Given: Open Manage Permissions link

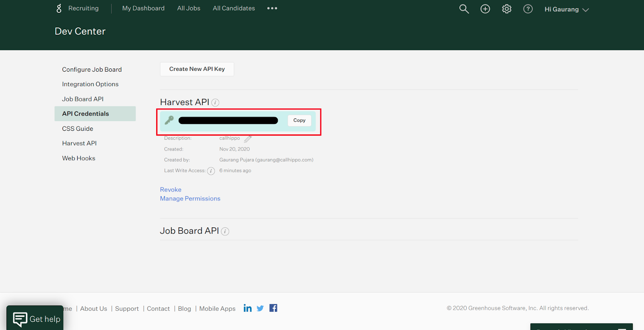Looking at the screenshot, I should coord(190,198).
